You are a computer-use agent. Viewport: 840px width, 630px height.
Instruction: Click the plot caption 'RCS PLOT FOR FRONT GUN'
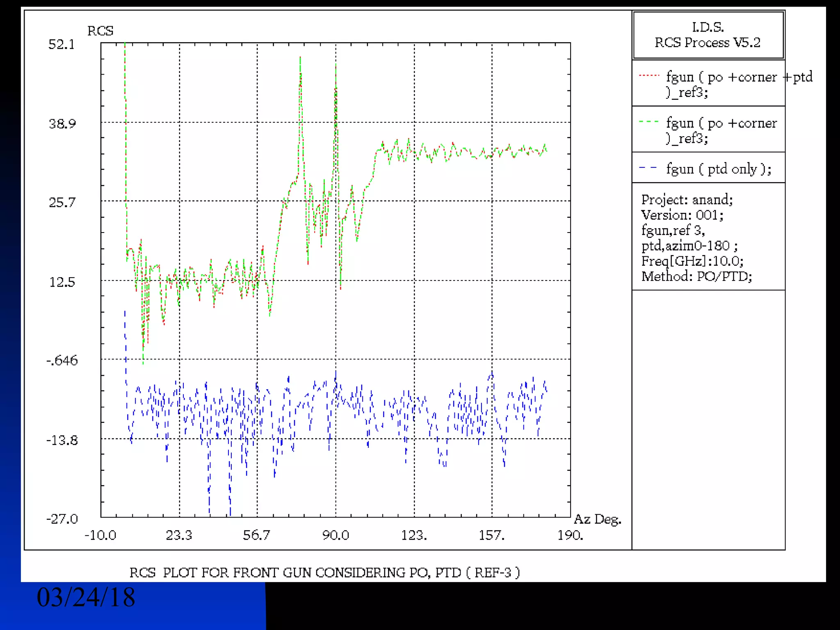(x=324, y=573)
